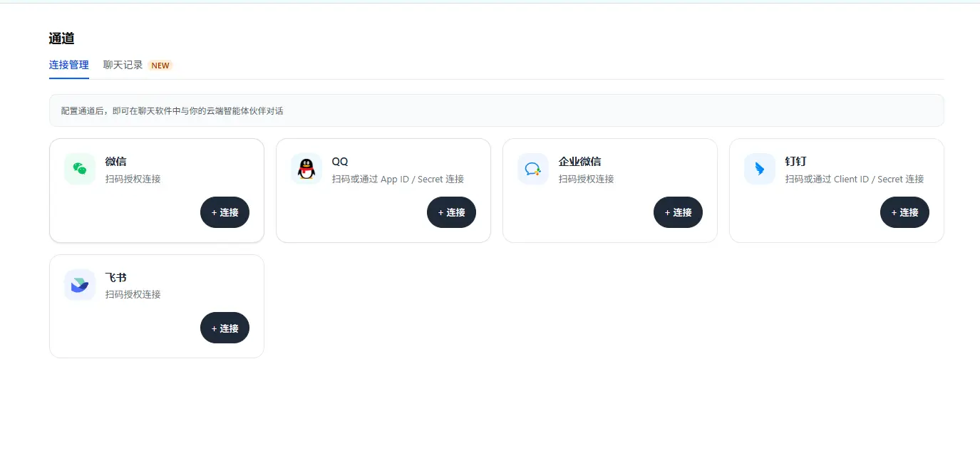Connect the QQ channel via 连接 button
The image size is (980, 473).
pos(451,212)
